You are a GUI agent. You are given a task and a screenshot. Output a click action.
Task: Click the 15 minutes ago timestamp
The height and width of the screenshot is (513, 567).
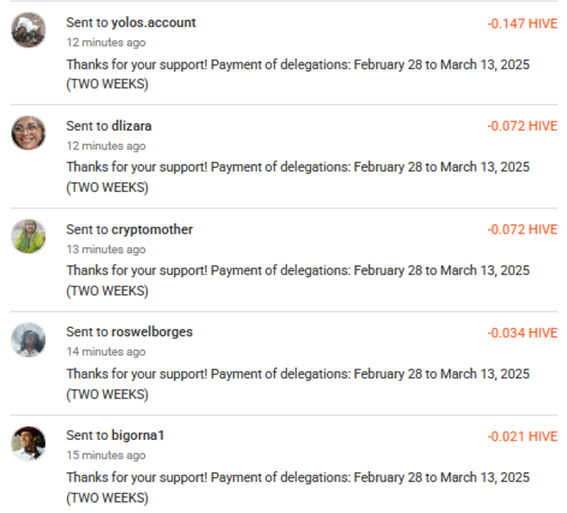[x=106, y=455]
